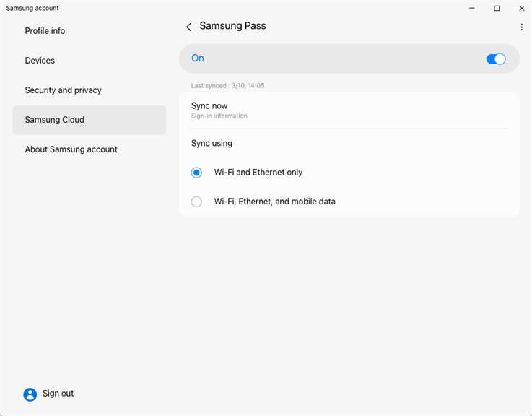Open Security and privacy settings
This screenshot has width=532, height=416.
pos(63,90)
